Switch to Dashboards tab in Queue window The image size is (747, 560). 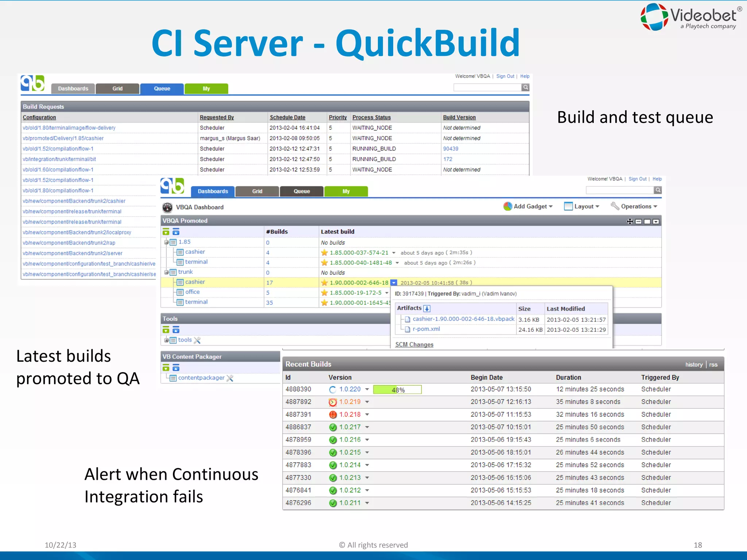(x=73, y=89)
